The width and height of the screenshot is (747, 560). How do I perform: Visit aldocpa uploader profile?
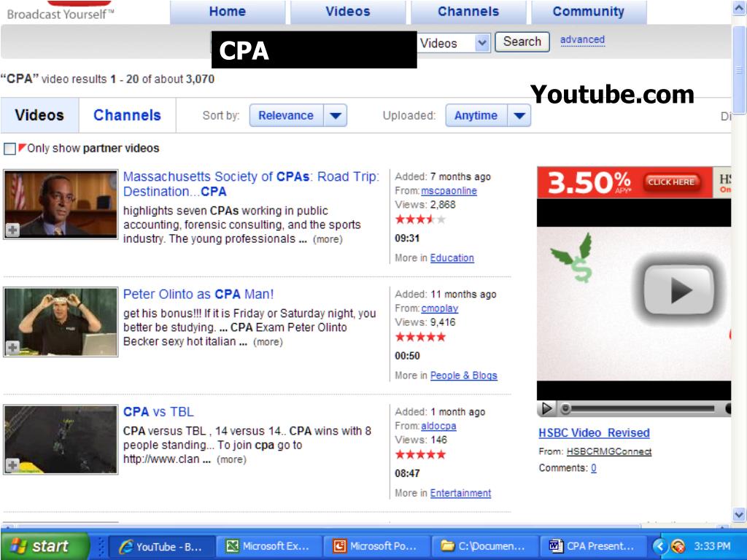tap(438, 426)
